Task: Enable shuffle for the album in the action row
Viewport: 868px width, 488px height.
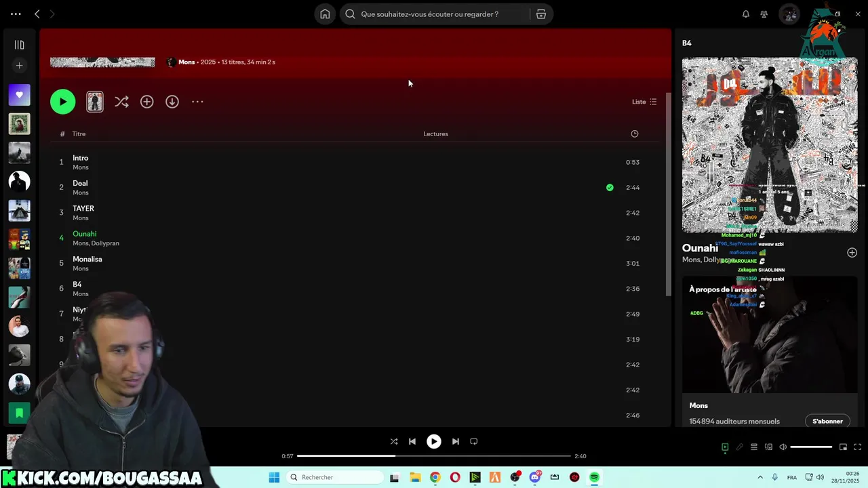Action: (121, 102)
